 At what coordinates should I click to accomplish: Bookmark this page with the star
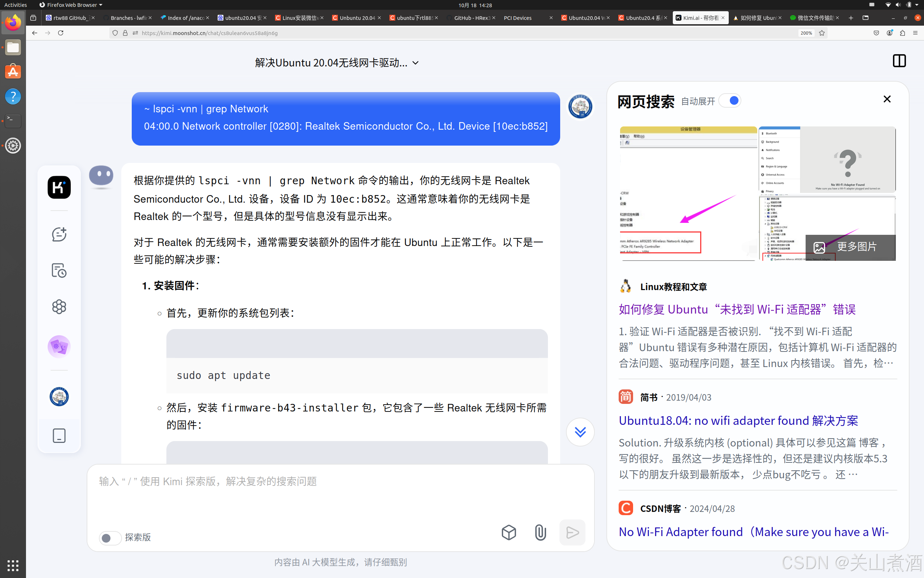coord(822,33)
